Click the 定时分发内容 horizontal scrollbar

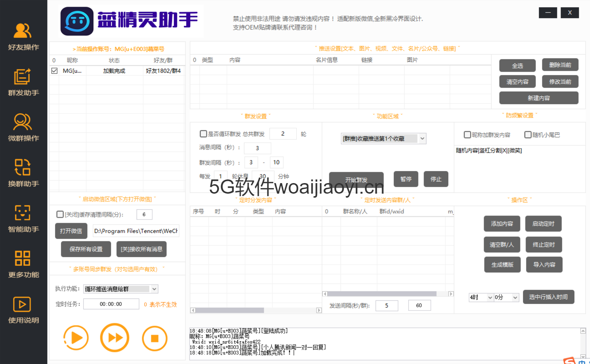[x=256, y=310]
